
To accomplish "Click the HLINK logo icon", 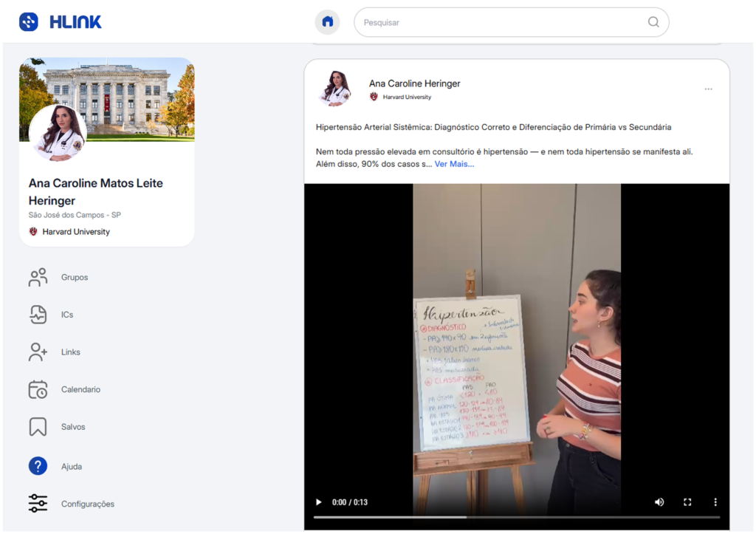I will point(29,22).
